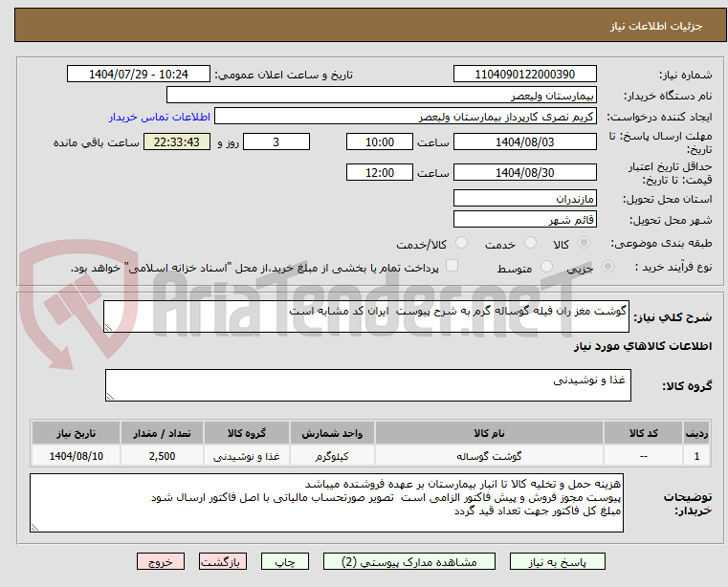The image size is (728, 587).
Task: Click the city field قائم شهر
Action: [524, 220]
